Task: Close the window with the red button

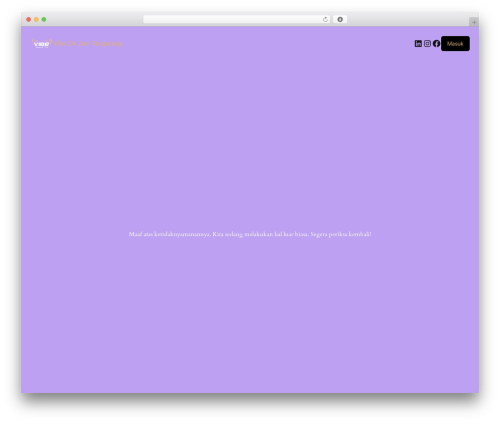Action: coord(29,19)
